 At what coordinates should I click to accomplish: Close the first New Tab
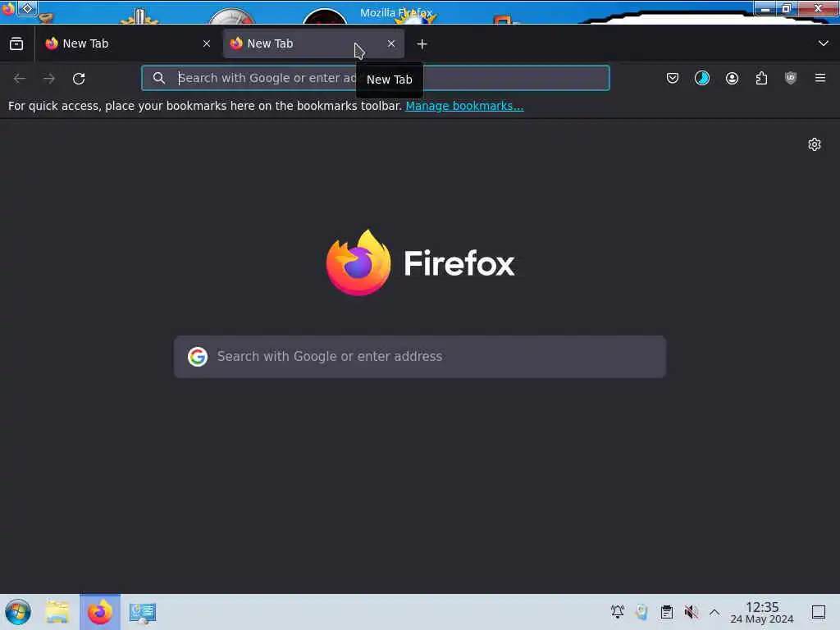pos(207,44)
